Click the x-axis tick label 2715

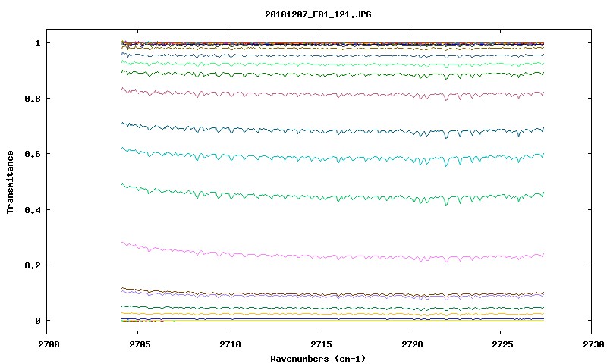pyautogui.click(x=321, y=344)
